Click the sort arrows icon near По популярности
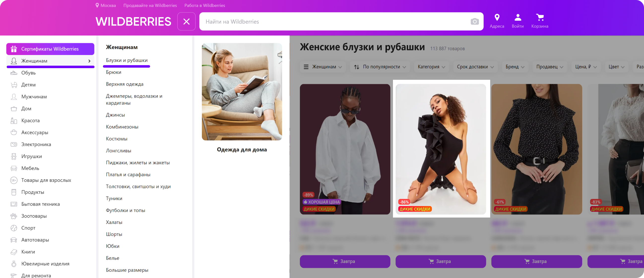 pos(357,67)
